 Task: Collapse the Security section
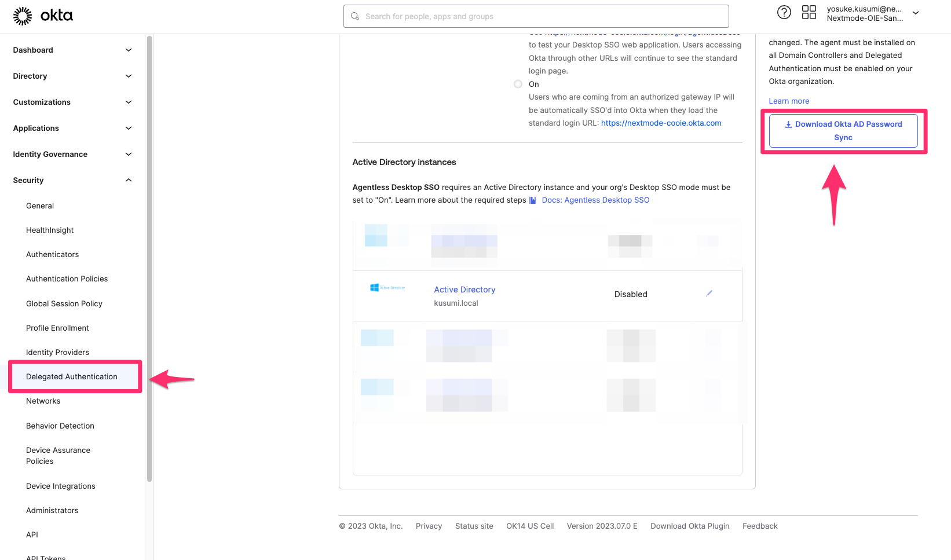point(128,180)
